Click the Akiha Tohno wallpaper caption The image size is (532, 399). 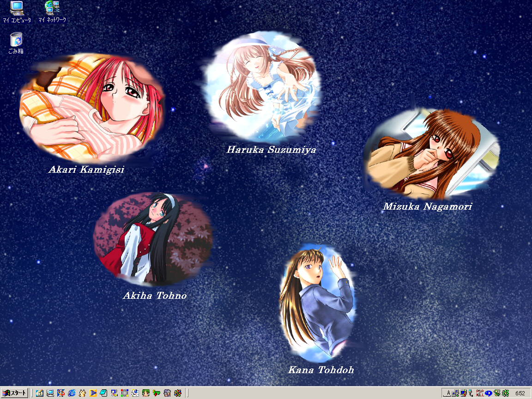point(155,296)
